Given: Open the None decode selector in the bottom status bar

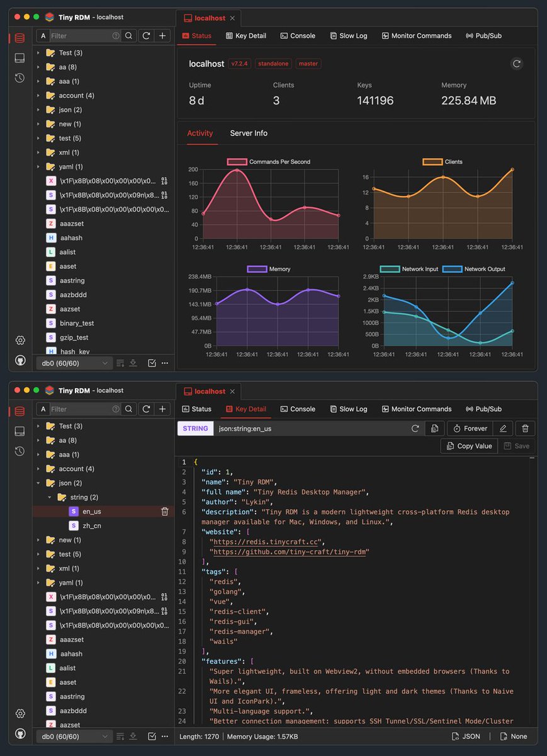Looking at the screenshot, I should pyautogui.click(x=513, y=736).
